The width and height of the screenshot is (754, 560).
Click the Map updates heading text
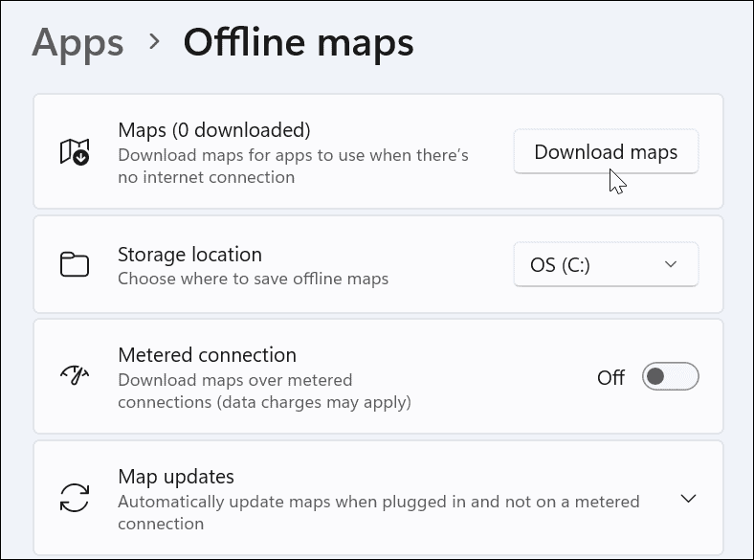(176, 477)
